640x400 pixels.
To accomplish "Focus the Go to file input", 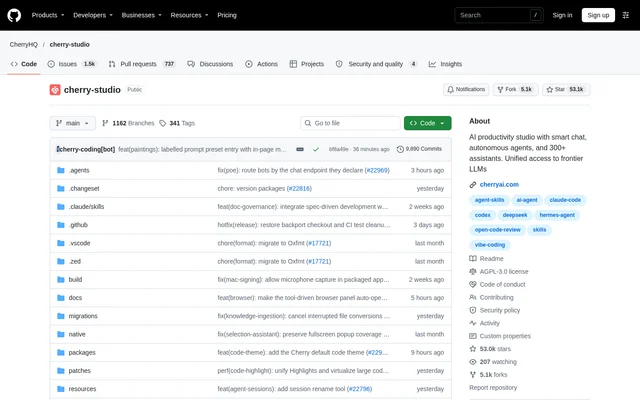I will tap(350, 123).
